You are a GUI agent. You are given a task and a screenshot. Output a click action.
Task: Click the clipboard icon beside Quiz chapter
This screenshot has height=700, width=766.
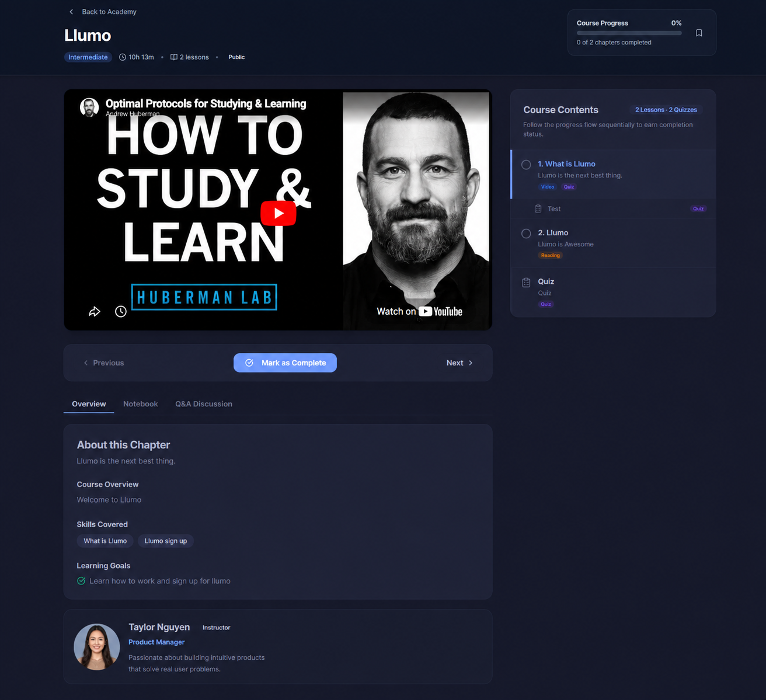point(526,283)
